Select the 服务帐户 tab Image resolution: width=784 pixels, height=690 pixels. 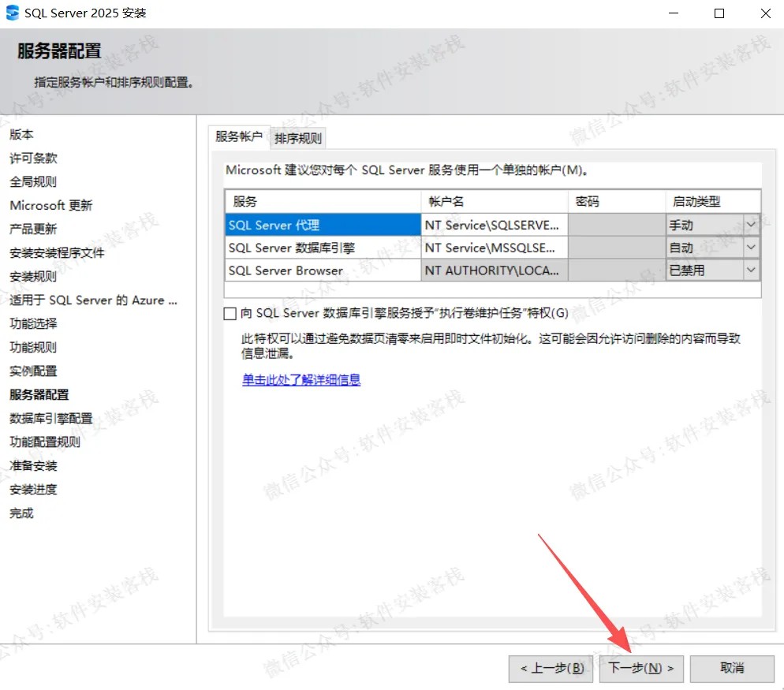click(x=239, y=136)
